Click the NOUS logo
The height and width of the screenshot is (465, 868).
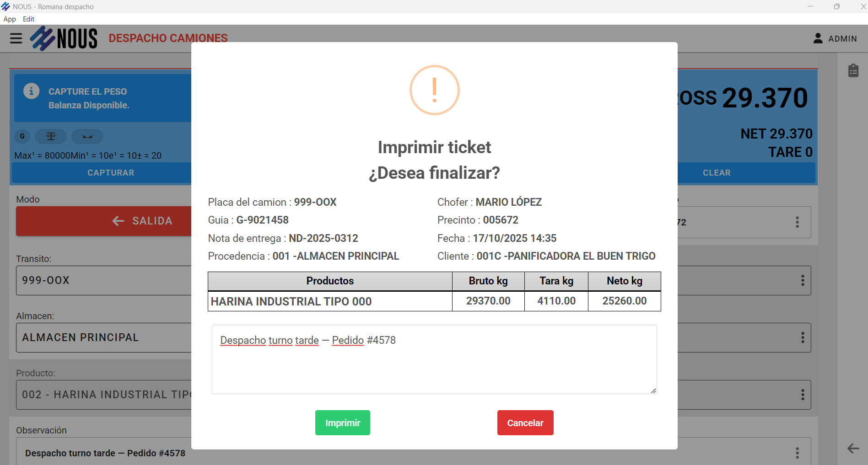64,38
